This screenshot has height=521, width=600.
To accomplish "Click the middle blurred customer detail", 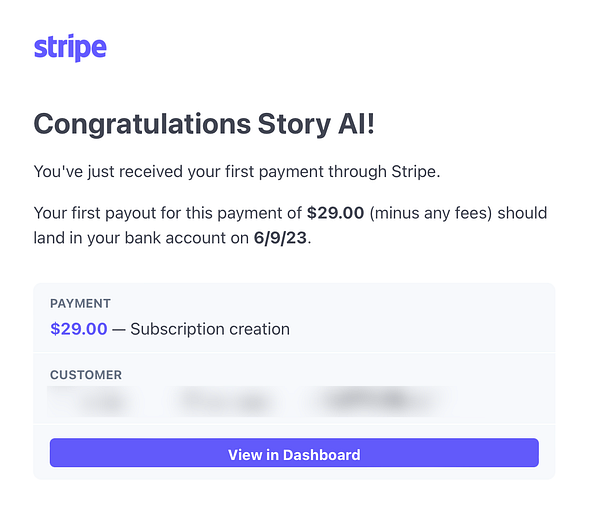I will pos(226,402).
